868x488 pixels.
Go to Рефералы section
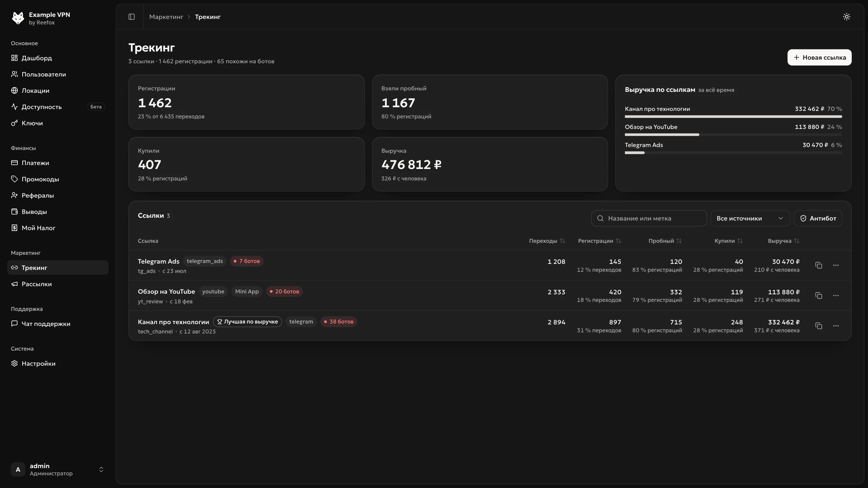[x=58, y=195]
